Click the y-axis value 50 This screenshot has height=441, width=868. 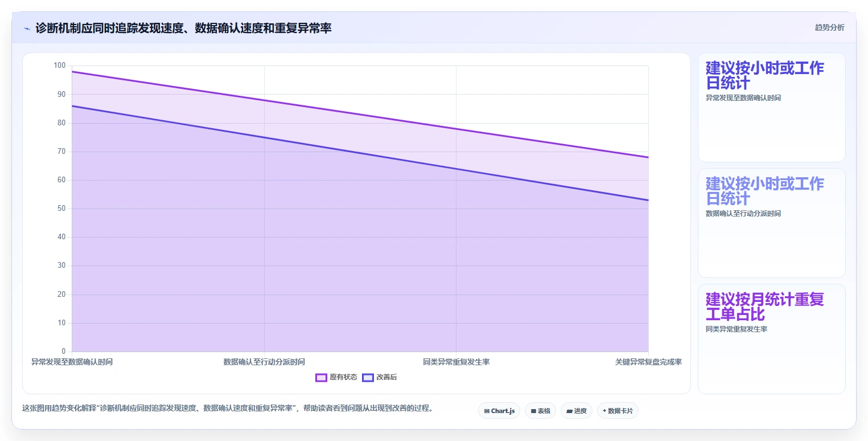point(61,209)
